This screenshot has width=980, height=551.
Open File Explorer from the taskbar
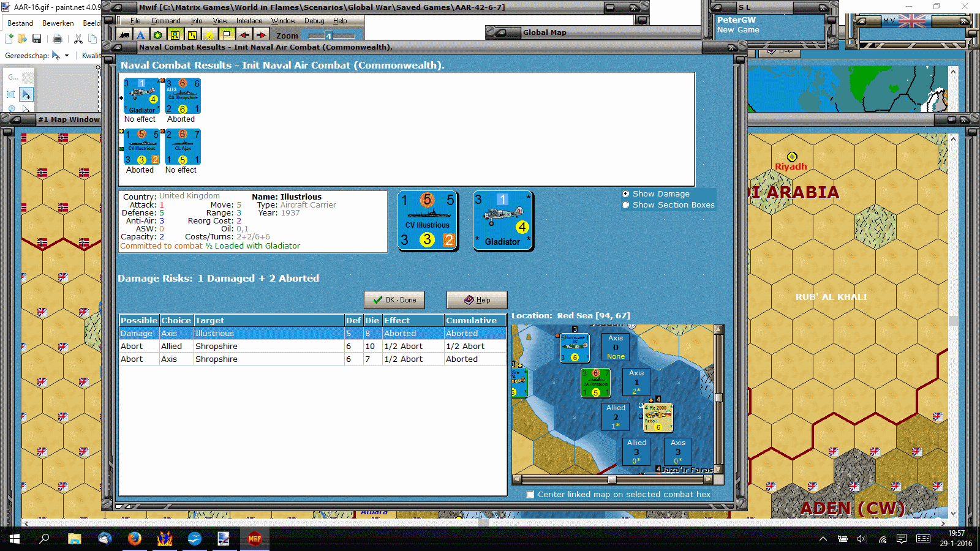click(x=75, y=539)
